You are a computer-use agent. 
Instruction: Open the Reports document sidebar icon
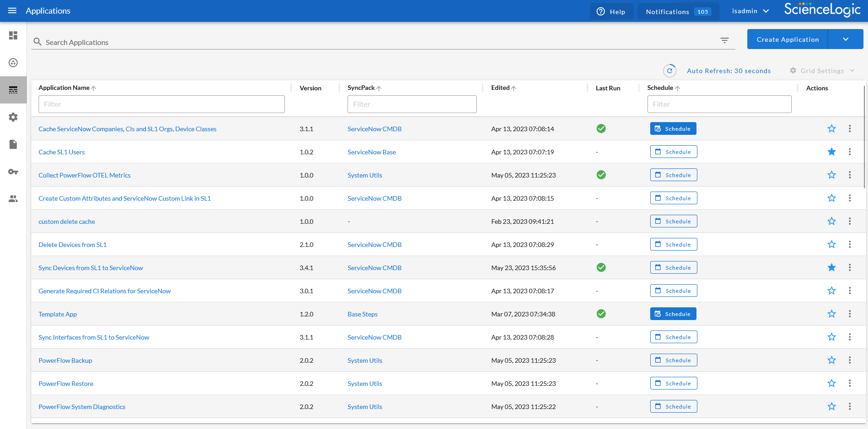[13, 144]
